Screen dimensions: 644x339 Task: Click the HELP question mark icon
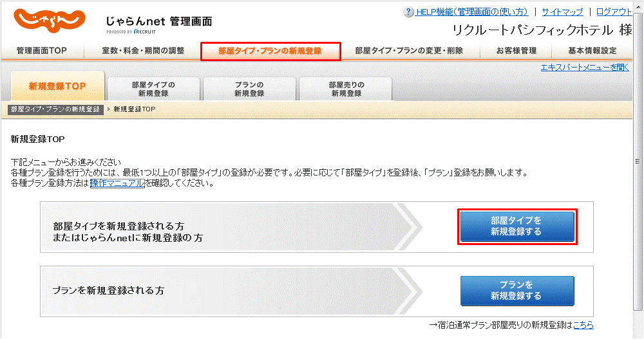pyautogui.click(x=408, y=12)
